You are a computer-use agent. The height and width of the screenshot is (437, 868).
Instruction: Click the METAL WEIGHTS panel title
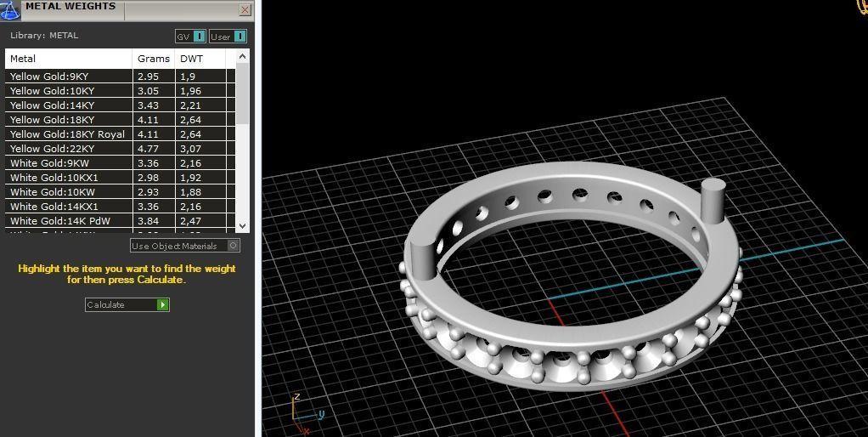pos(70,6)
